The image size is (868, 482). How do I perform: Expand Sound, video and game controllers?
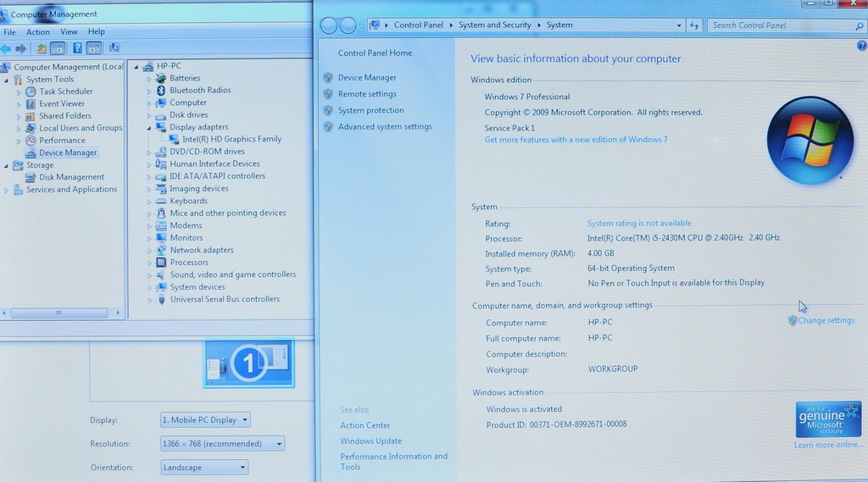pos(149,275)
